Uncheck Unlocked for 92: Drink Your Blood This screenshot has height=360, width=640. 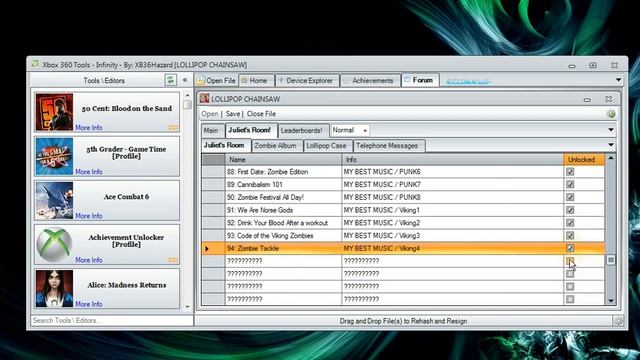coord(570,223)
